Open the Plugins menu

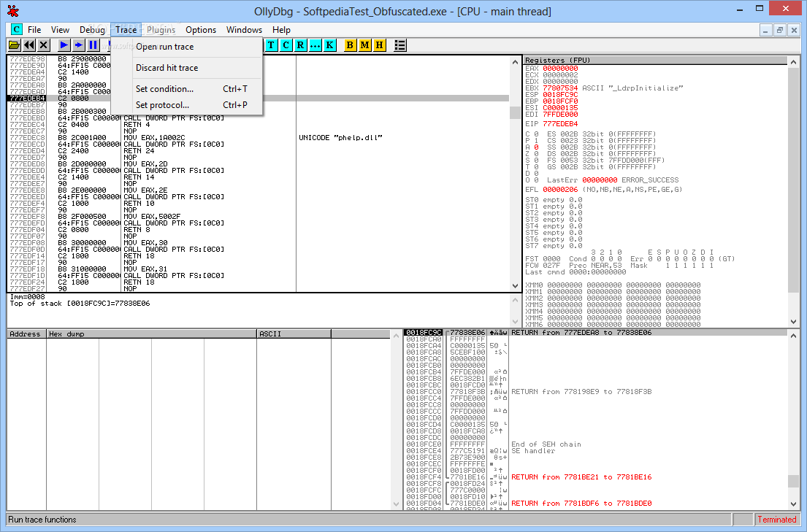click(161, 30)
